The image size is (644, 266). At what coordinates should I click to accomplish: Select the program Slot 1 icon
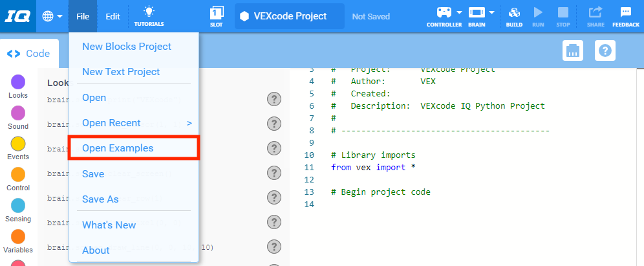pyautogui.click(x=216, y=16)
